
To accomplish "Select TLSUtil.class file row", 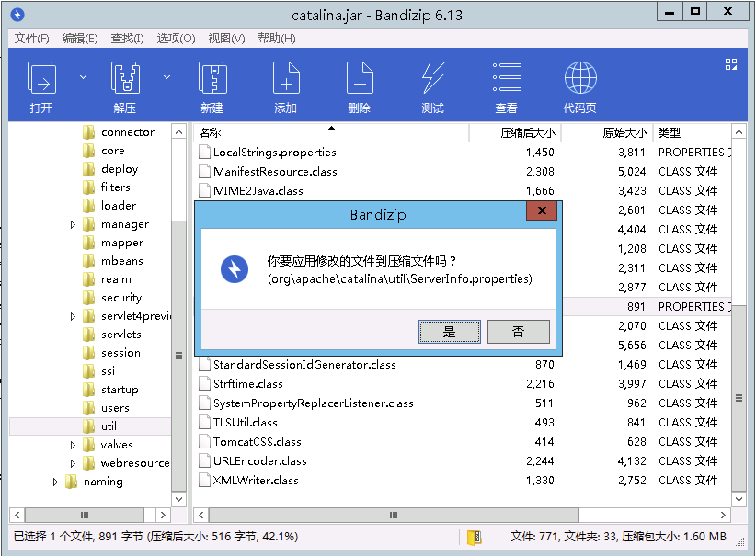I will (463, 423).
